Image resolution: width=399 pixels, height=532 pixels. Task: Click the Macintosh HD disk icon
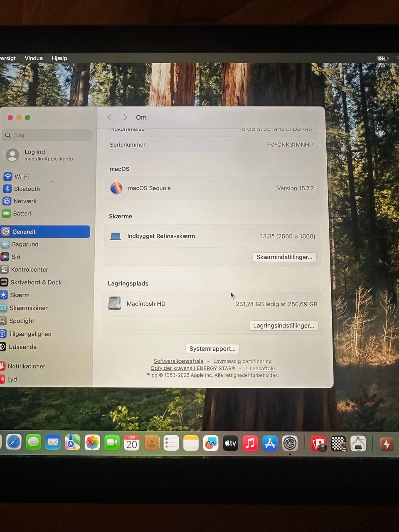click(x=115, y=303)
